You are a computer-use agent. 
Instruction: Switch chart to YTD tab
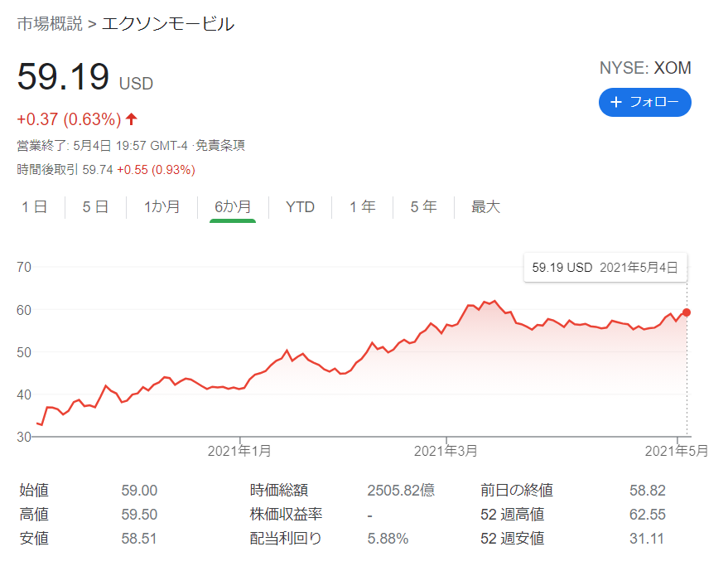coord(300,206)
